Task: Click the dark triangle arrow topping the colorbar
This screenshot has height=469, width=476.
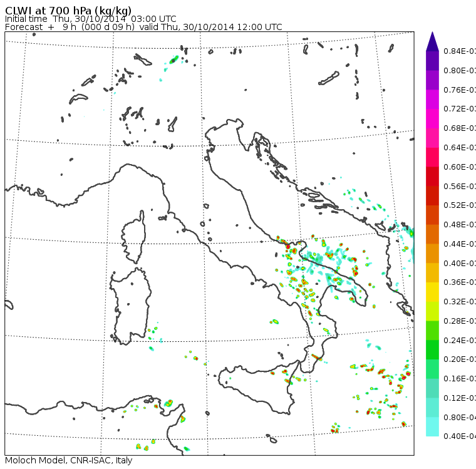Action: click(432, 41)
